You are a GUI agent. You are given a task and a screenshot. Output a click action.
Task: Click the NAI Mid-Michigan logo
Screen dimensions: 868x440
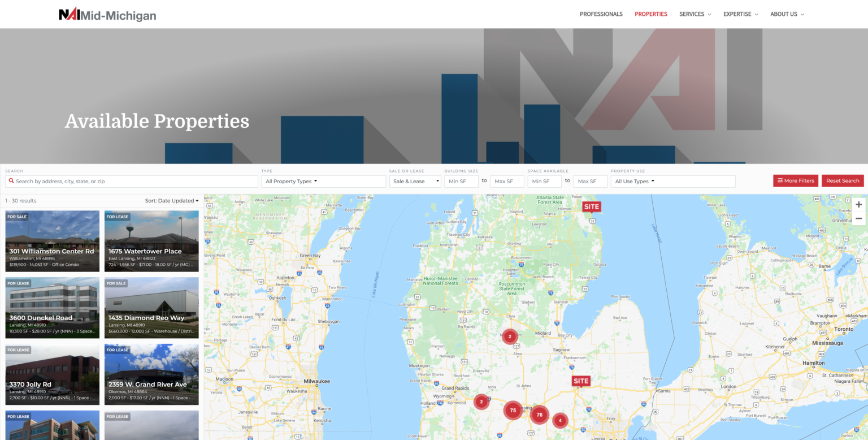click(107, 15)
